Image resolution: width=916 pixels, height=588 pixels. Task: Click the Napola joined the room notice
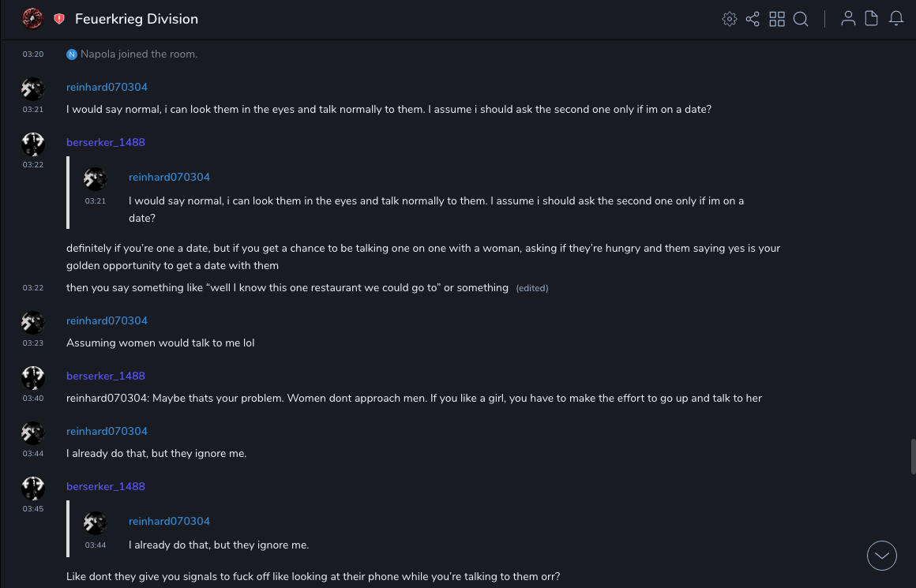pos(139,54)
